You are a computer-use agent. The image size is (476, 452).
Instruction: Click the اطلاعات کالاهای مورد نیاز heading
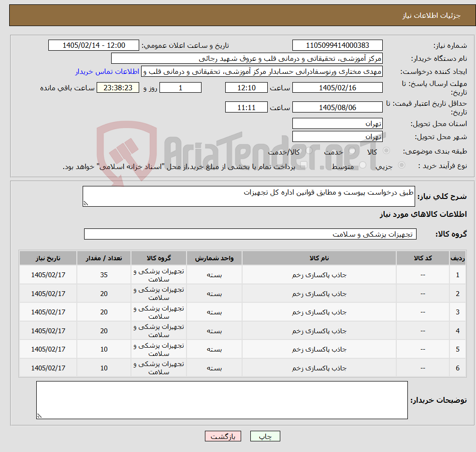click(x=423, y=214)
